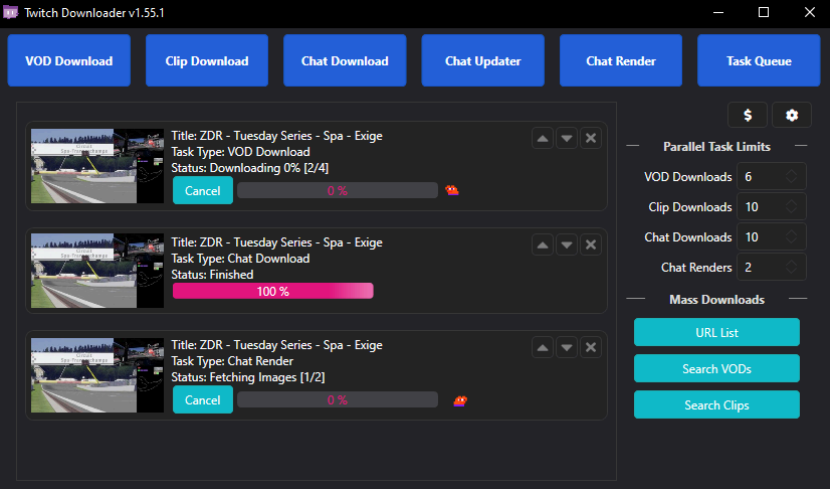Move VOD Download task up
Screen dimensions: 830x489
[x=543, y=139]
